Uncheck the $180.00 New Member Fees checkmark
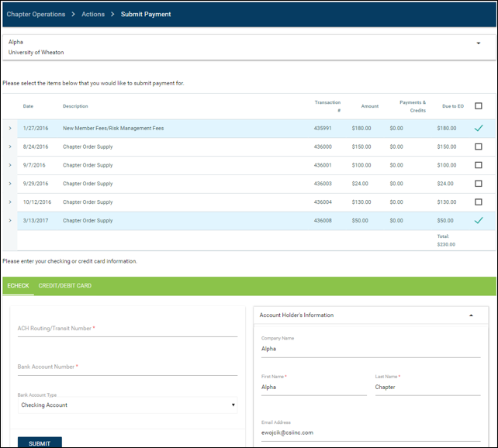The width and height of the screenshot is (498, 448). (479, 128)
